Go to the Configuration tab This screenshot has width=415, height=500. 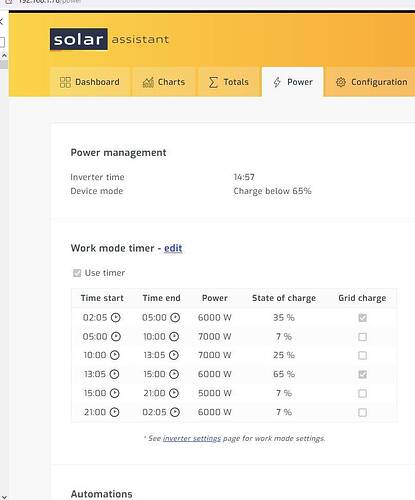pyautogui.click(x=371, y=82)
